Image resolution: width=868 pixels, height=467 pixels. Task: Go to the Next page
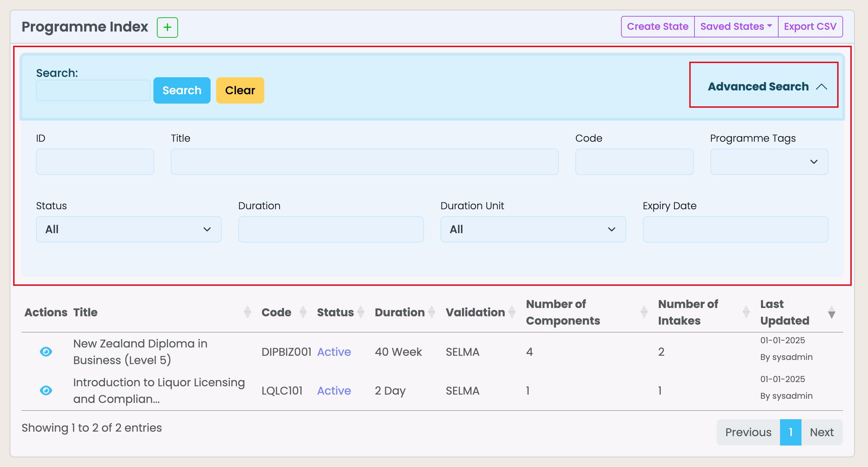tap(822, 432)
